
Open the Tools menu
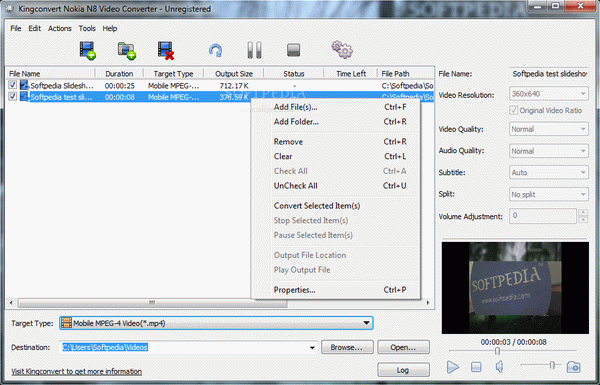click(x=87, y=28)
